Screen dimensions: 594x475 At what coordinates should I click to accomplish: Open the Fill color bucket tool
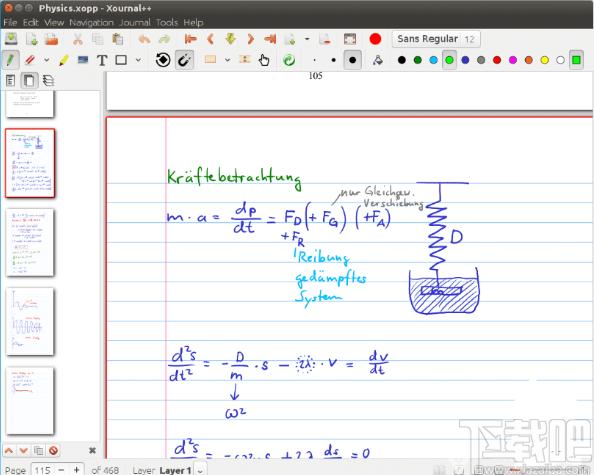click(378, 60)
